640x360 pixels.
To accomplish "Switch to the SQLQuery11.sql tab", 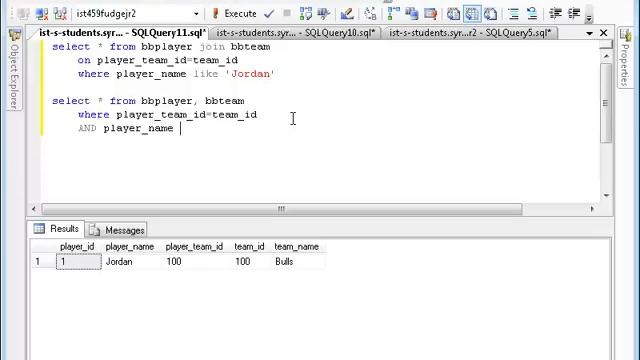I will coord(122,33).
